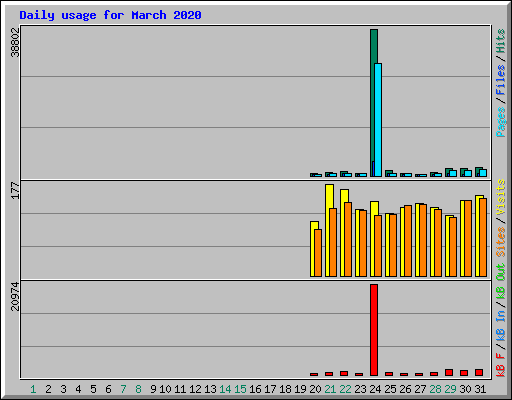512x400 pixels.
Task: Click the 38802 hits axis value
Action: click(15, 42)
